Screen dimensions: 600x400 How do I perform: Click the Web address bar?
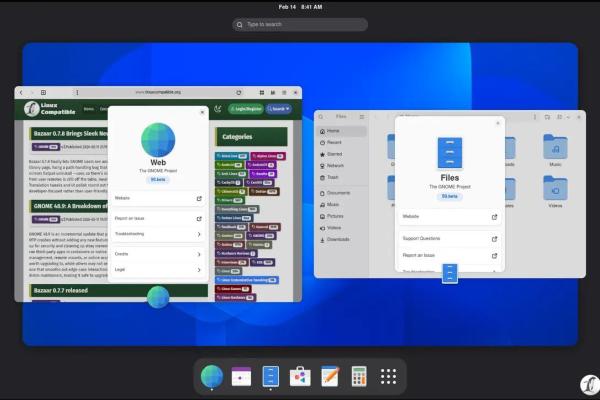tap(158, 92)
